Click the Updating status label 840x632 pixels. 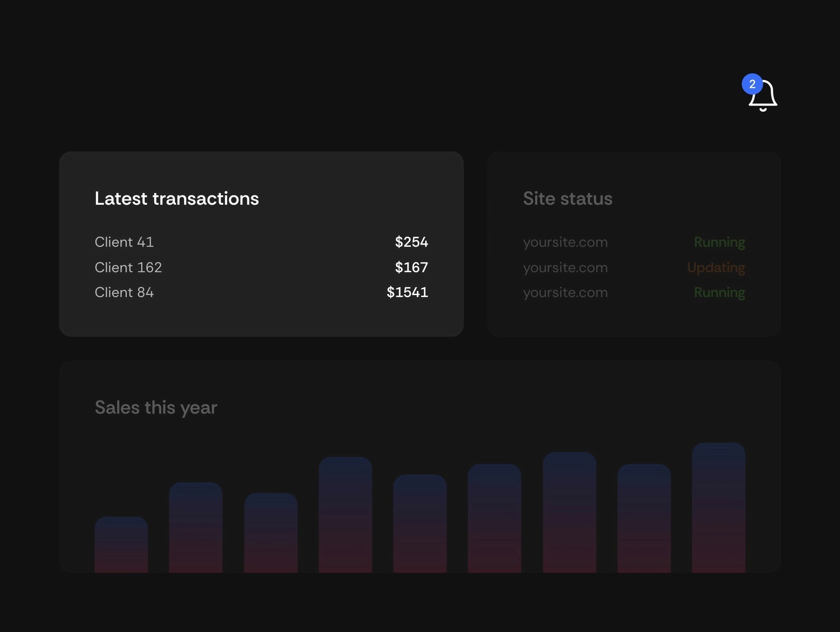(716, 267)
